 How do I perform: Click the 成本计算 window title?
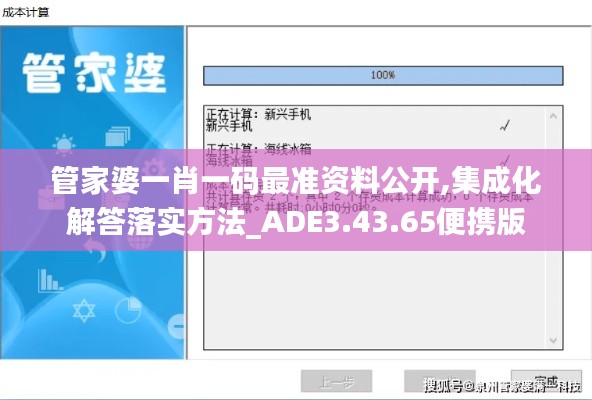(x=25, y=12)
